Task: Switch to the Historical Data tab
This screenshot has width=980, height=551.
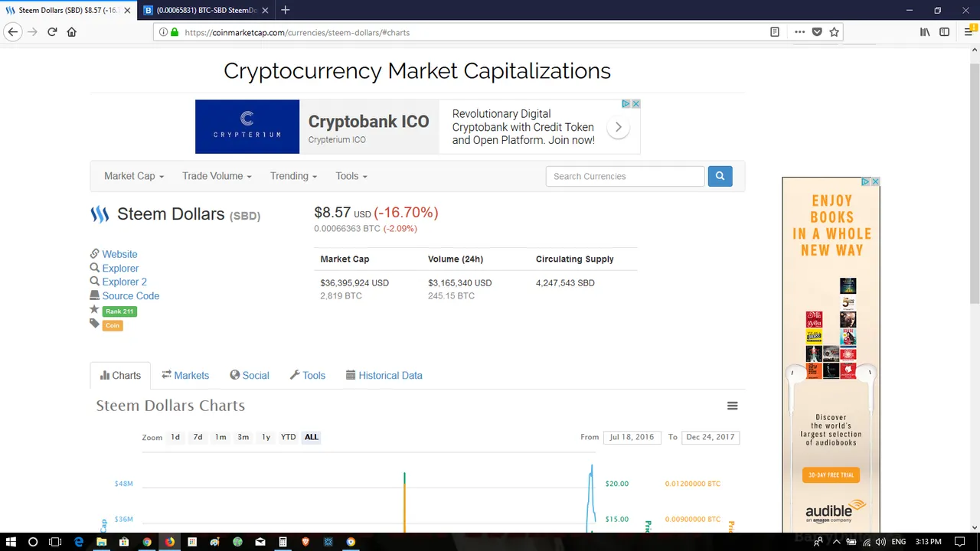Action: coord(384,376)
